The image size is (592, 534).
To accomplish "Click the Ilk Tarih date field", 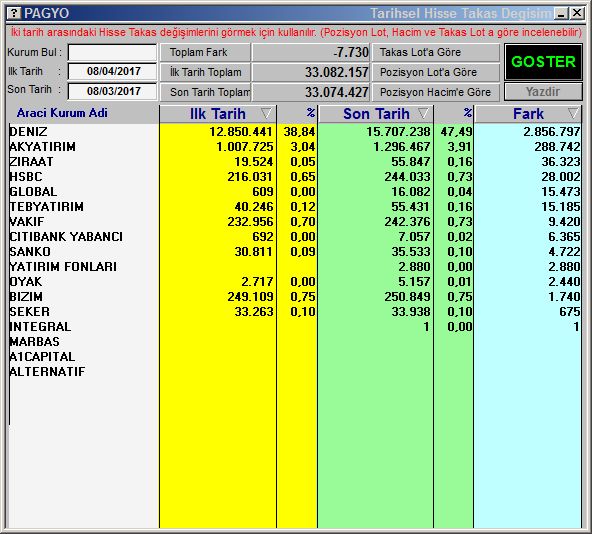I will pos(113,71).
